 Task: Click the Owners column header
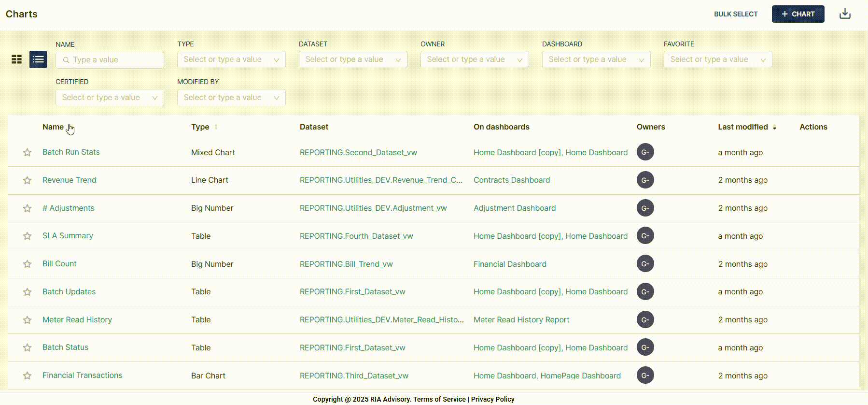[650, 127]
